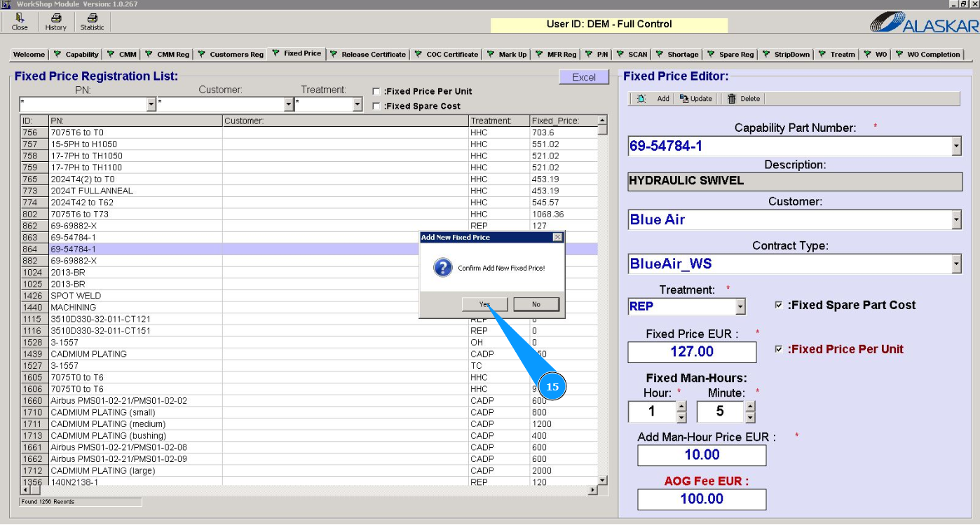Switch to the Shortage tab
This screenshot has width=980, height=525.
[677, 54]
